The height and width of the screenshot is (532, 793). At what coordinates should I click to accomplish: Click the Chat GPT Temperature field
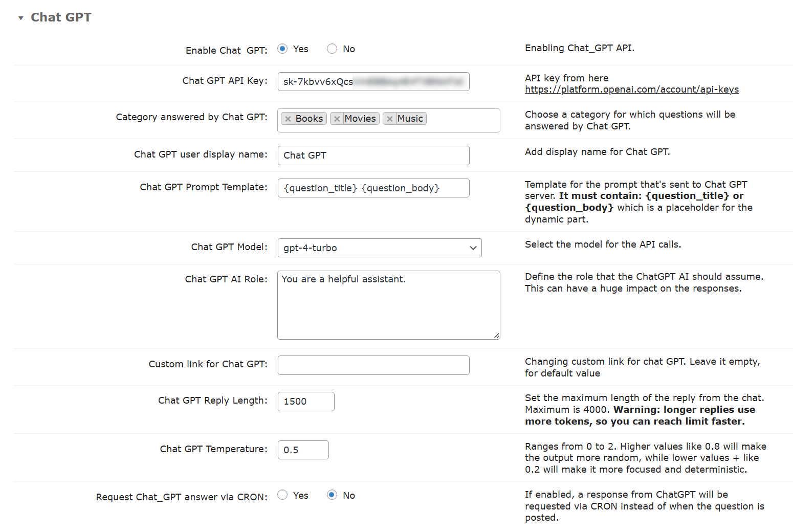(x=303, y=450)
